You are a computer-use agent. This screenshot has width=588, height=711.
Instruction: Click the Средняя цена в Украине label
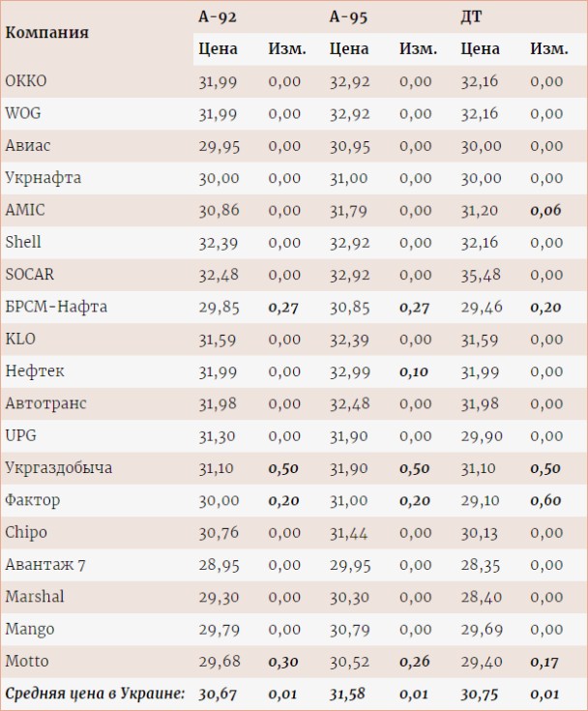[x=95, y=694]
